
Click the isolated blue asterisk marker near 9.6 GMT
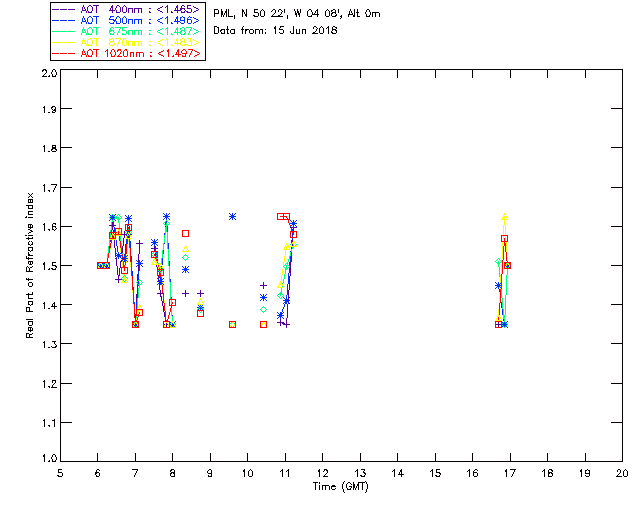point(232,216)
